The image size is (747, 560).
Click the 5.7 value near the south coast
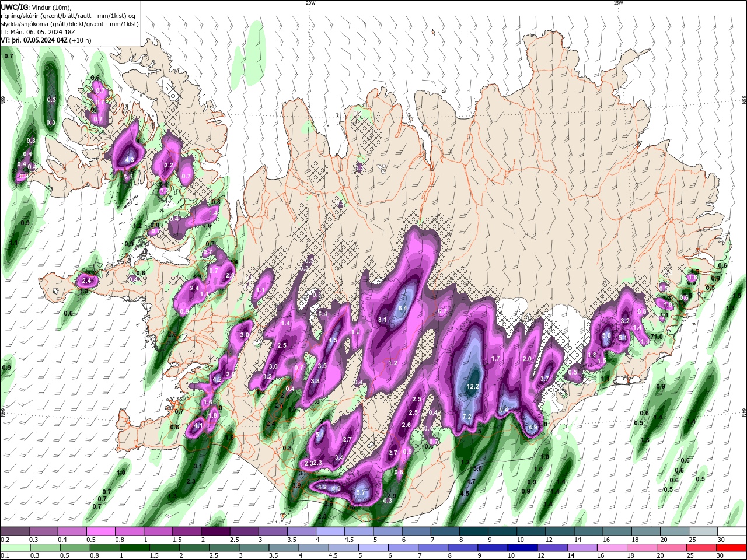360,492
